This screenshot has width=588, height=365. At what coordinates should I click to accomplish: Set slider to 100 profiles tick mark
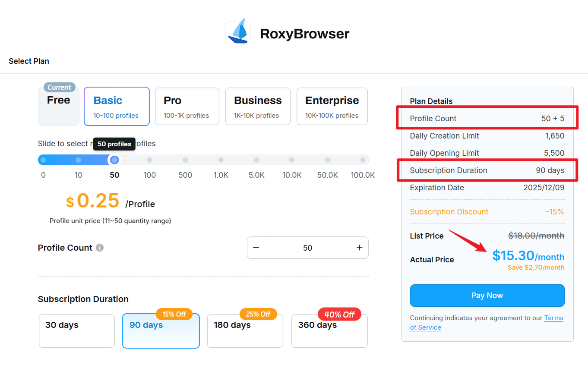pyautogui.click(x=149, y=160)
